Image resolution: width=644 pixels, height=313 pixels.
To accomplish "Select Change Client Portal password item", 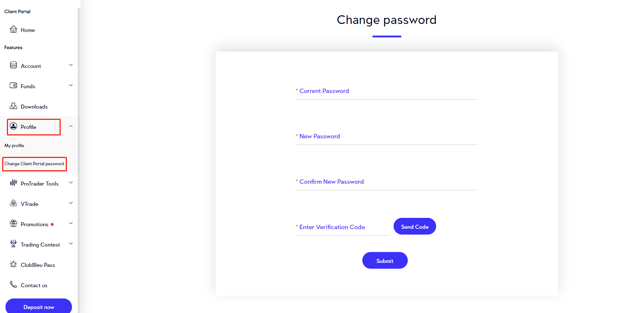I will 34,164.
